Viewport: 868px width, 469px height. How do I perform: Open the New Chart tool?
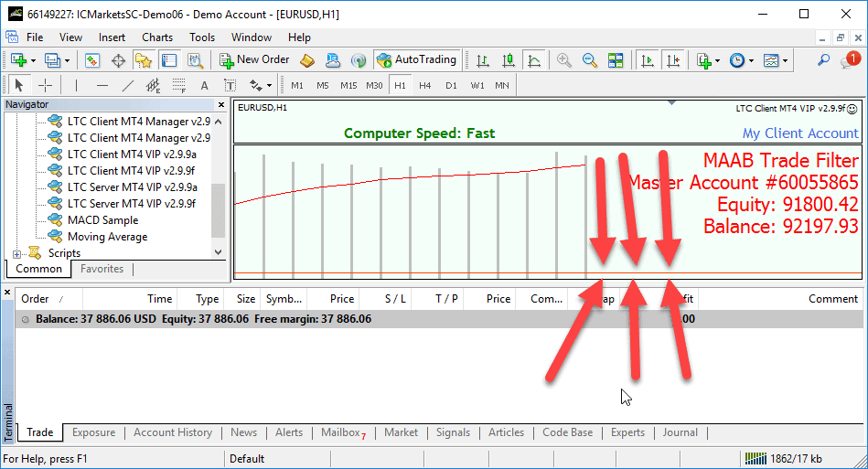pos(19,60)
